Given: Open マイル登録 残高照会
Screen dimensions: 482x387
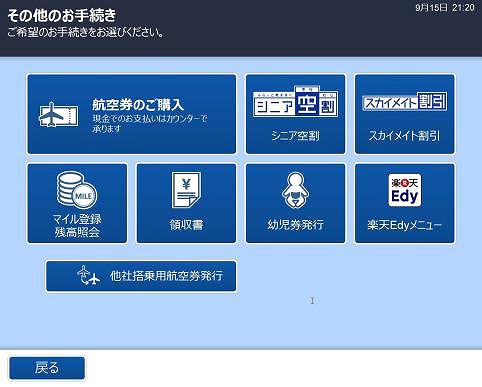Looking at the screenshot, I should pyautogui.click(x=77, y=203).
